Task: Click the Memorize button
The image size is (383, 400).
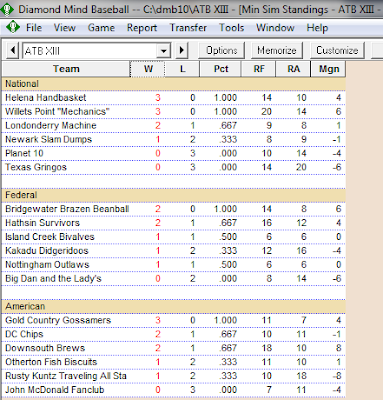Action: point(277,50)
